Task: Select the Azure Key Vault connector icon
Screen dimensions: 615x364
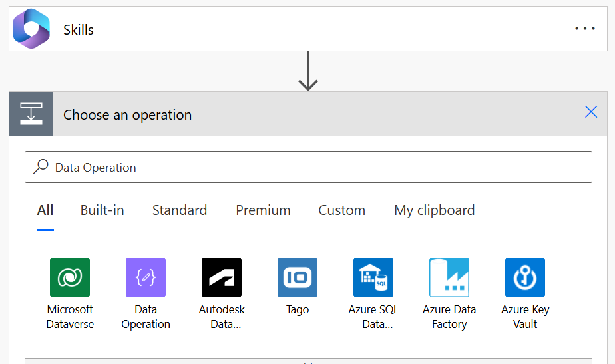Action: 525,277
